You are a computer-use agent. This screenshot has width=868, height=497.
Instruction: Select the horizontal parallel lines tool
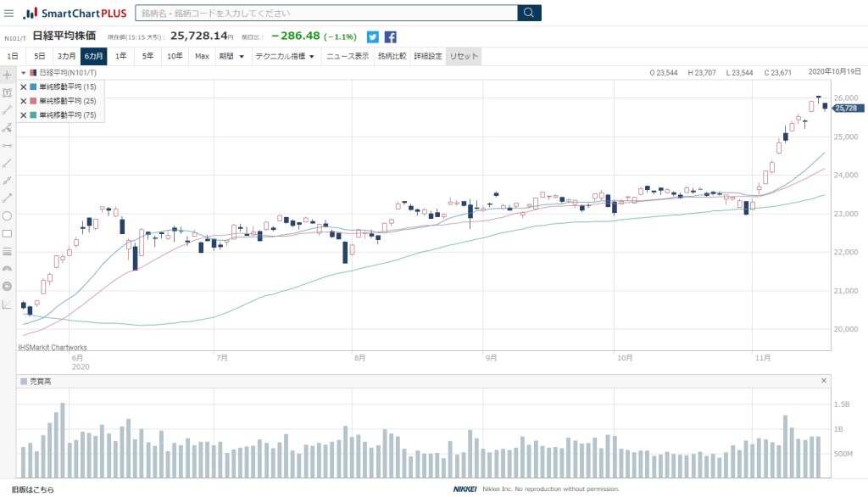(x=8, y=251)
